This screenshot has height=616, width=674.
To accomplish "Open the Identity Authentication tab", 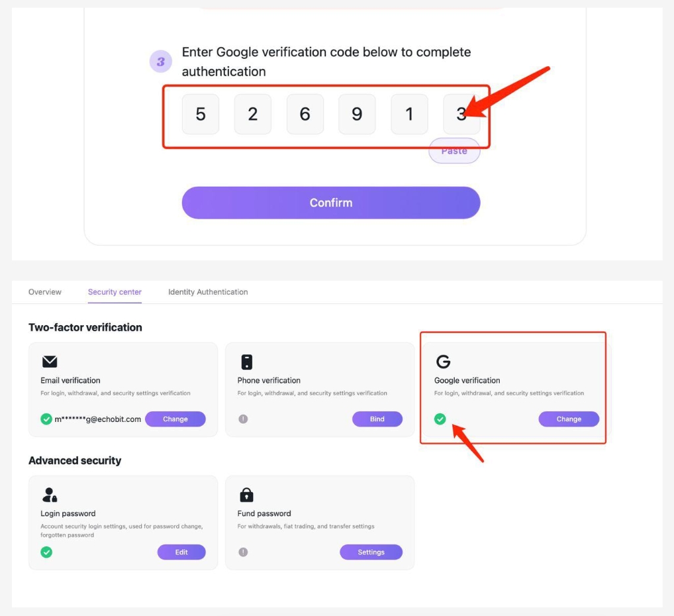I will (x=208, y=292).
